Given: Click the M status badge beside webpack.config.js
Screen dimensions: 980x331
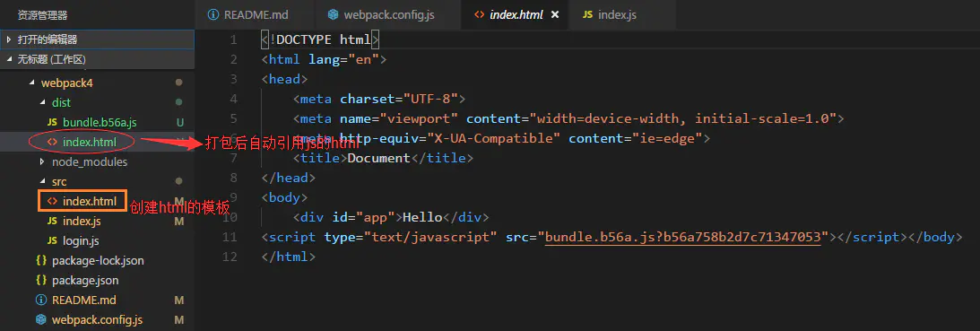Looking at the screenshot, I should (x=179, y=319).
